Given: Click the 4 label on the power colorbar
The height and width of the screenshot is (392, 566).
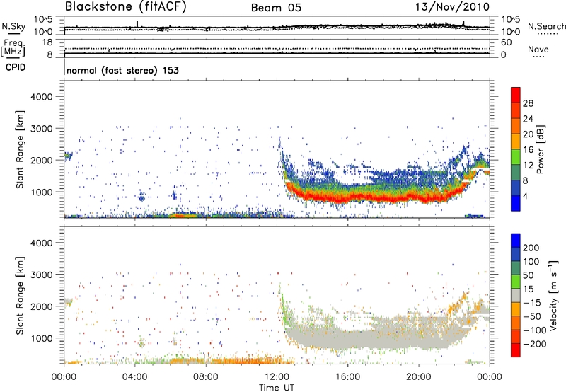Looking at the screenshot, I should pos(525,195).
